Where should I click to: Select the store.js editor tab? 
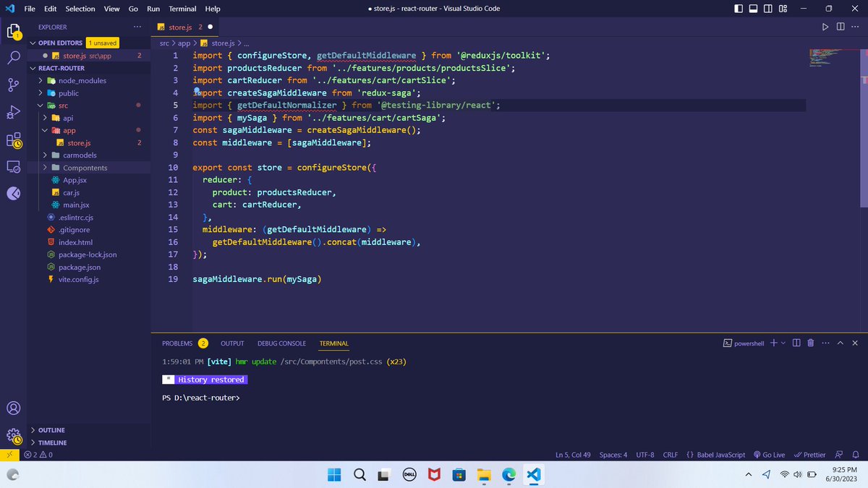coord(184,27)
